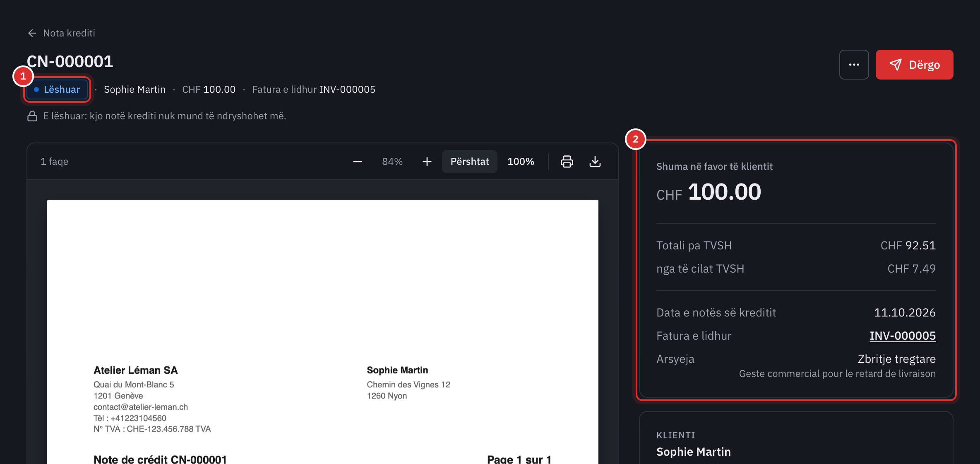Zoom out with the minus icon

click(x=358, y=162)
